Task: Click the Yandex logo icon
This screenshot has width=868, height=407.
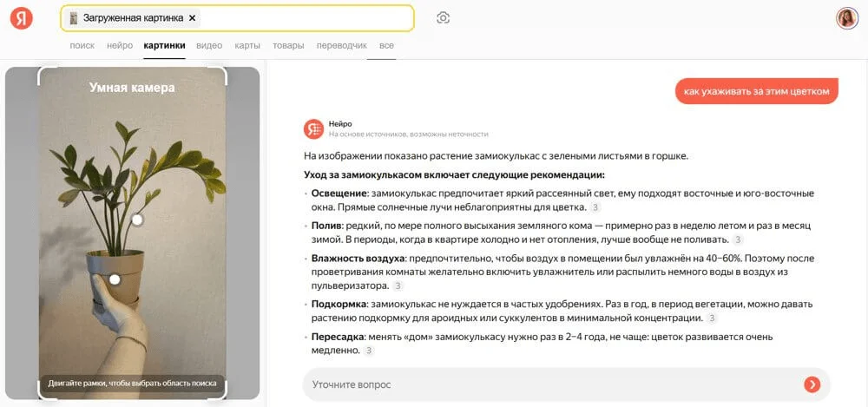Action: pyautogui.click(x=22, y=18)
